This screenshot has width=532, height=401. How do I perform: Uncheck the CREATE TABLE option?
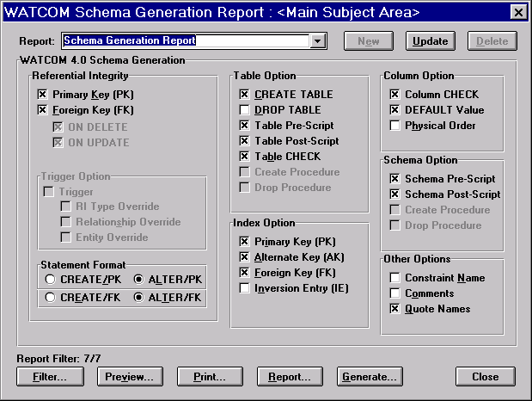click(x=245, y=95)
